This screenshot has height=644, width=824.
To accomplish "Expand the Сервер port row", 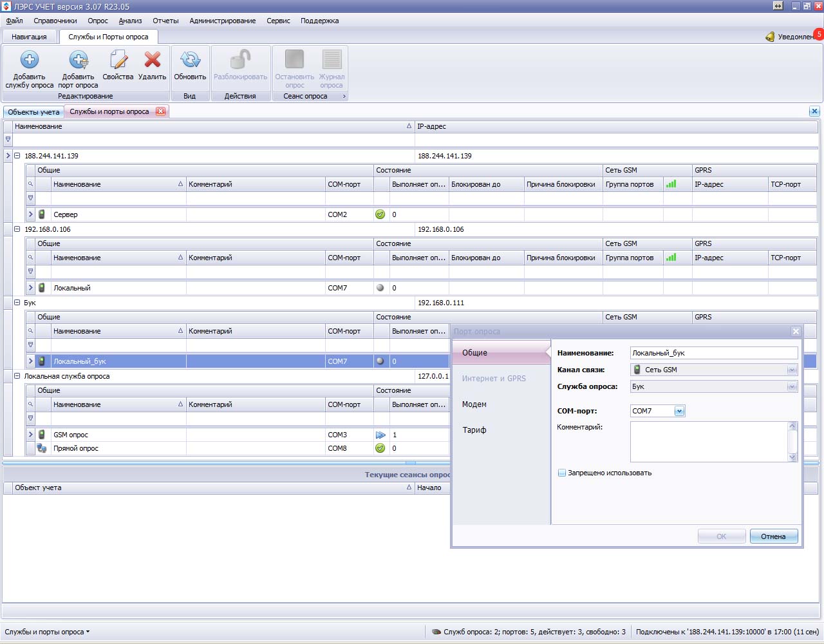I will point(30,214).
